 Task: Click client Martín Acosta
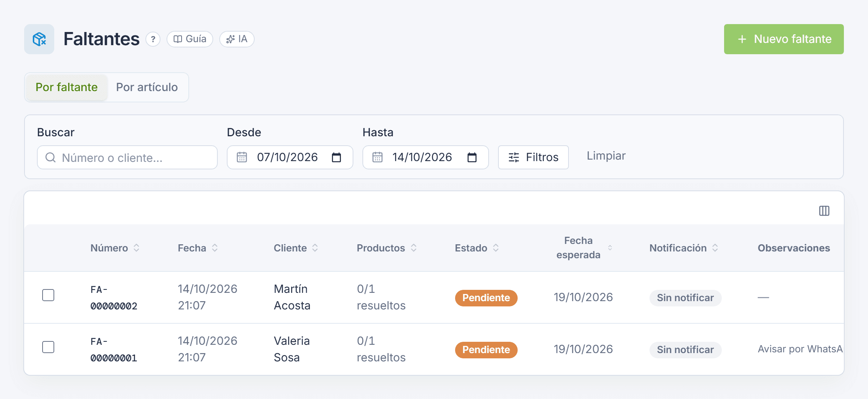point(292,297)
